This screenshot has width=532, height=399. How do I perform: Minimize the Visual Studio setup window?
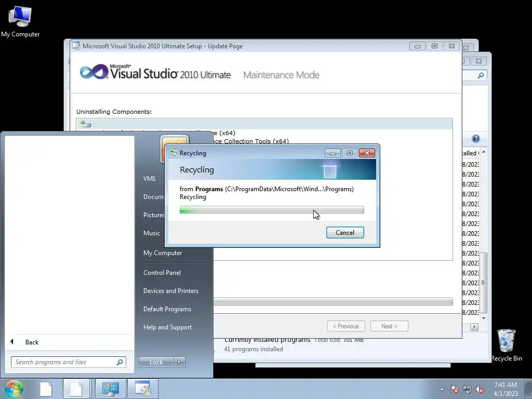417,46
